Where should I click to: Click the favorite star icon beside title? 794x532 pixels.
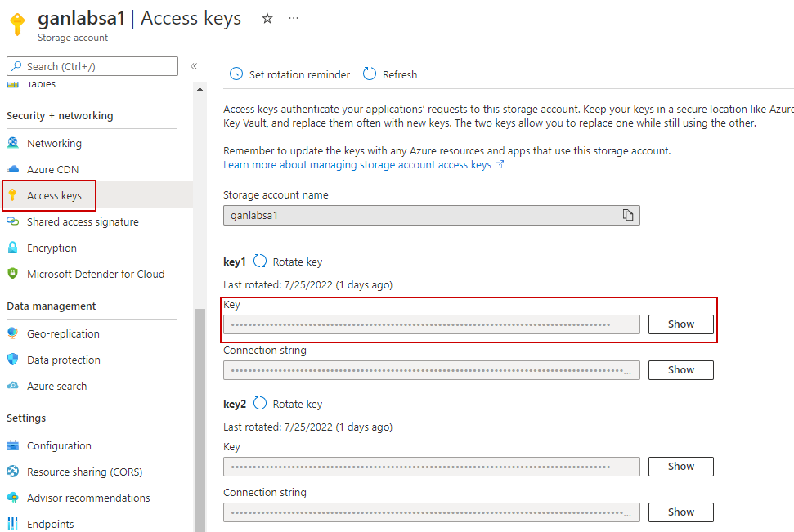[267, 18]
